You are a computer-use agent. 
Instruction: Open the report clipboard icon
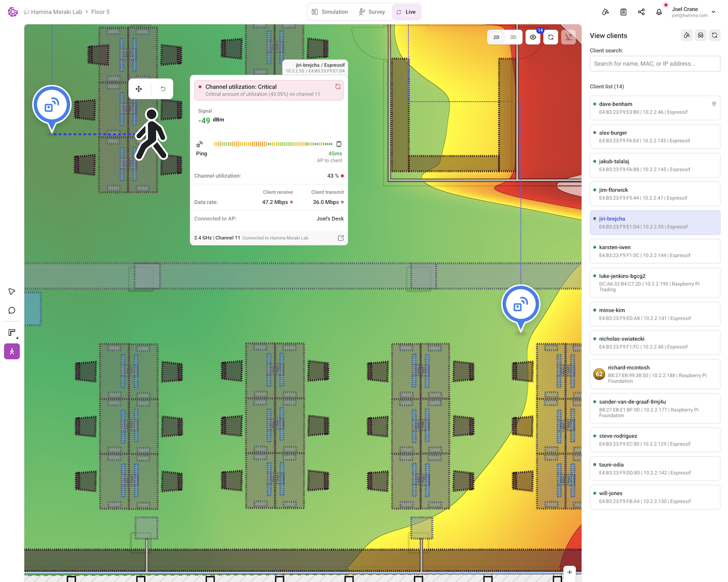[x=623, y=12]
